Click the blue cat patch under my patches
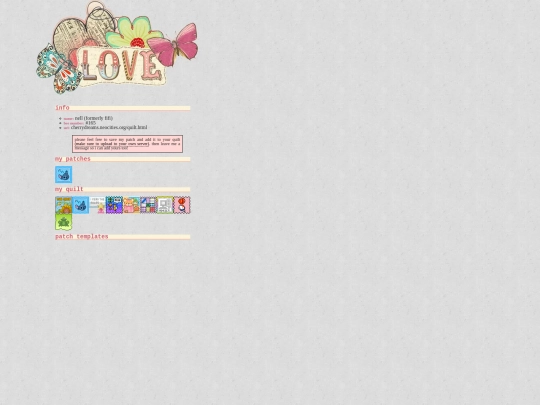The image size is (540, 405). point(64,175)
